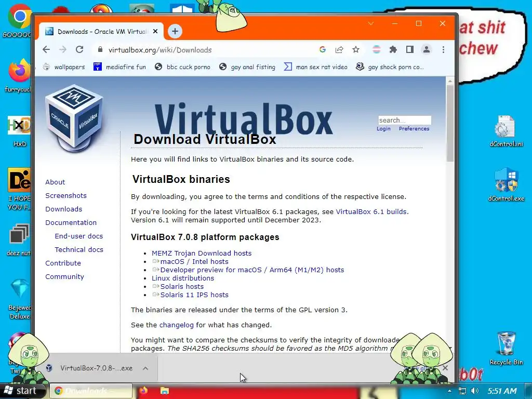Open the mediafire fun bookmark

[119, 67]
